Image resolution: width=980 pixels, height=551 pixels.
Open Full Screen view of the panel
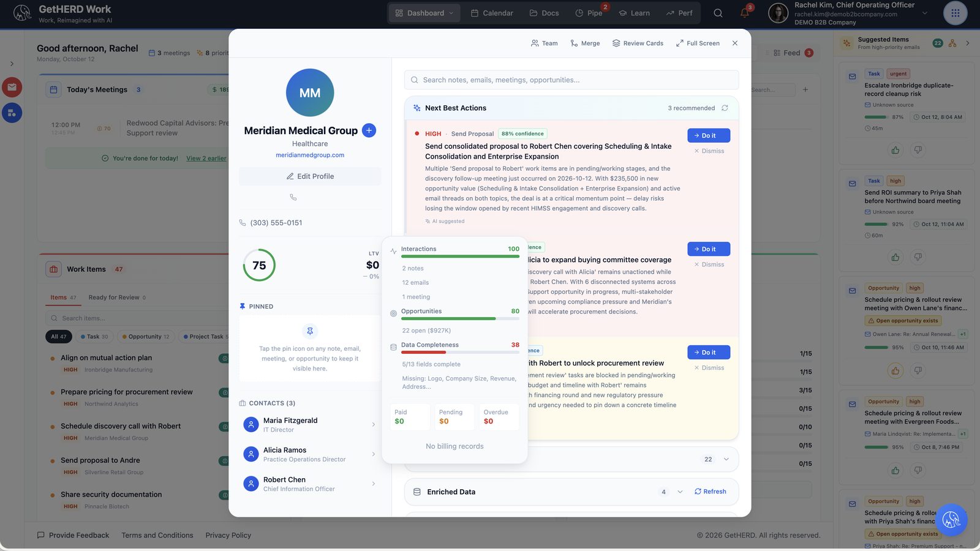coord(698,43)
